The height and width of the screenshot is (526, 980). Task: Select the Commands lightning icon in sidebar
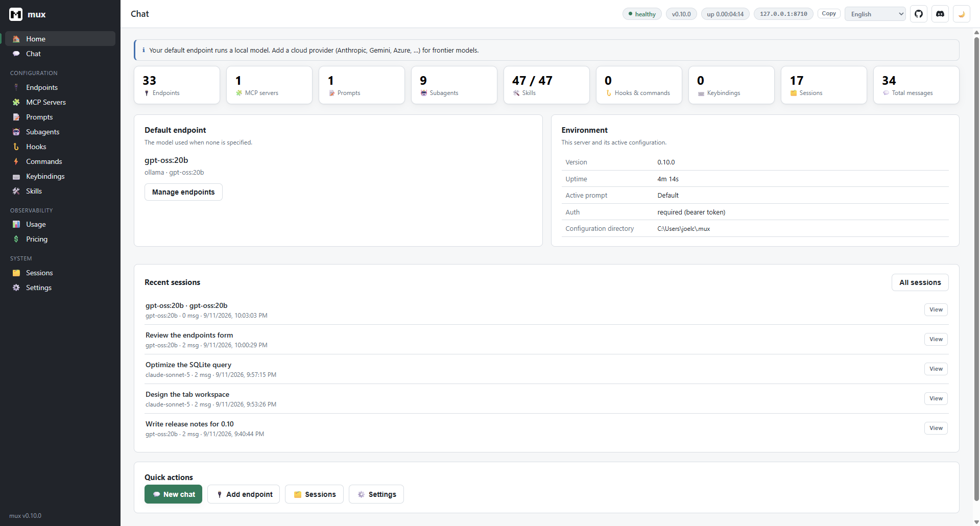point(16,161)
